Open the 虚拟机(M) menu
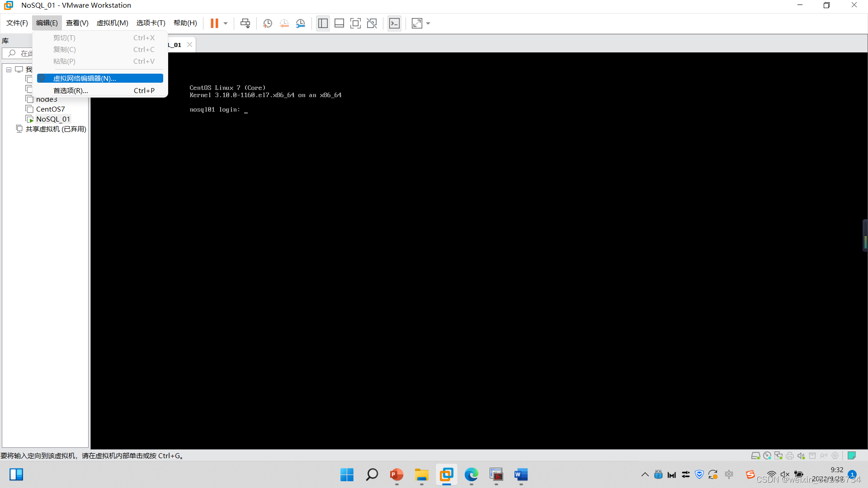The height and width of the screenshot is (488, 868). 112,23
